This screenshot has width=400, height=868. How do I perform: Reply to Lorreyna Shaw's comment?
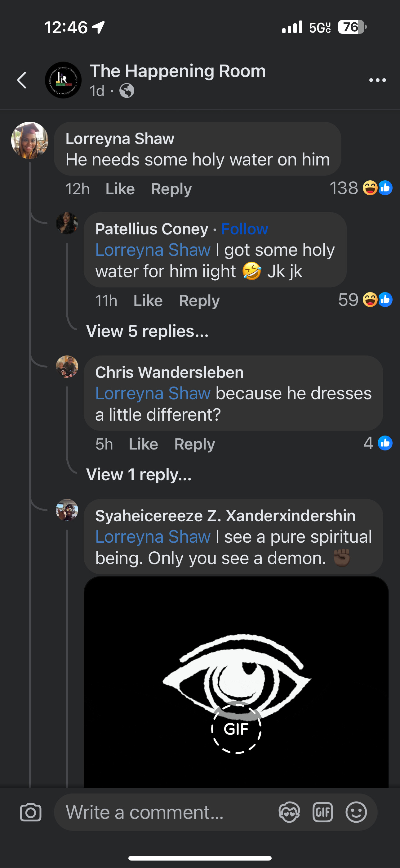[171, 189]
